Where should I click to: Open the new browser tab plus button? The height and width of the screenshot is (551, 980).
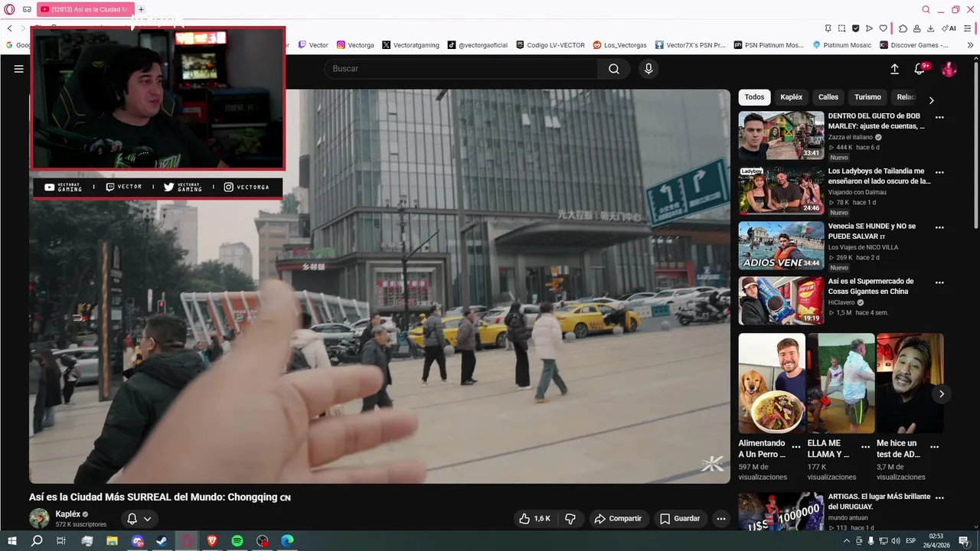141,9
